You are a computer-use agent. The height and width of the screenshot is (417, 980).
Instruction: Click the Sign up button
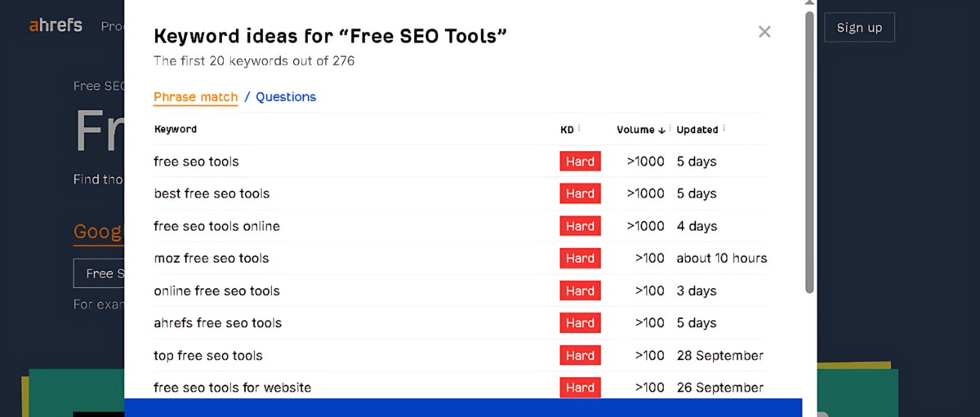coord(859,28)
